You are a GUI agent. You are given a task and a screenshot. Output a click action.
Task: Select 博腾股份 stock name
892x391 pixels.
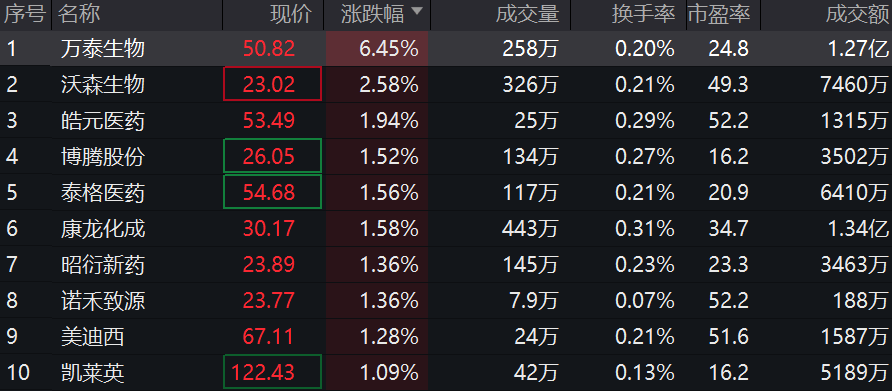pyautogui.click(x=103, y=157)
